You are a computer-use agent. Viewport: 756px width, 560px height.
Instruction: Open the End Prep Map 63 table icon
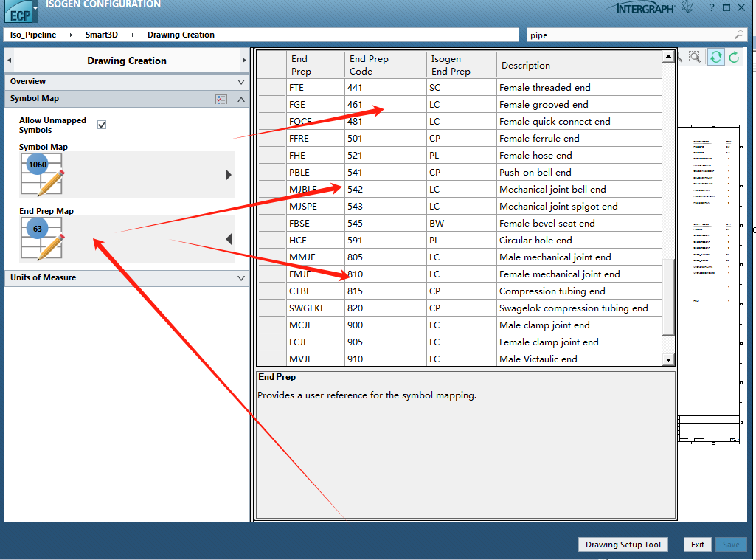pos(43,239)
